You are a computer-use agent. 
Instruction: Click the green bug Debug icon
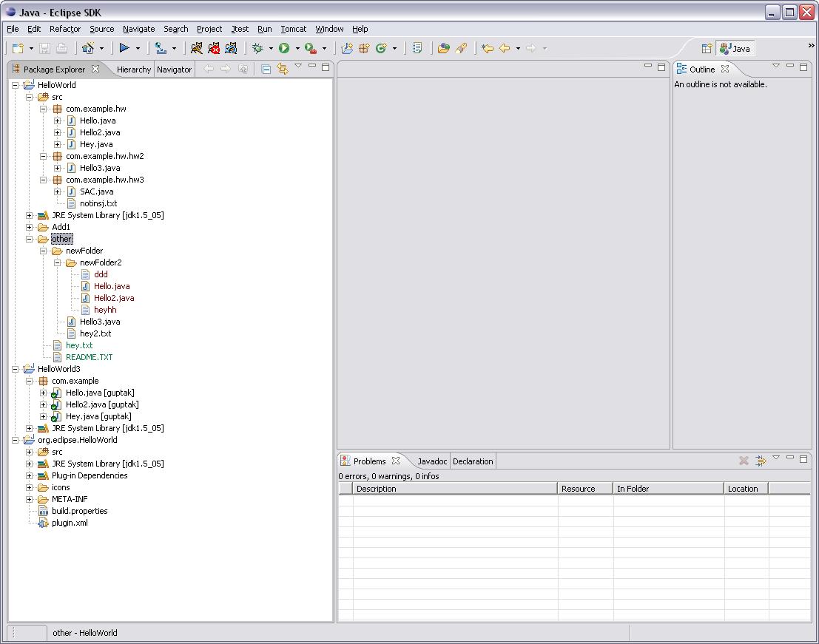[257, 49]
